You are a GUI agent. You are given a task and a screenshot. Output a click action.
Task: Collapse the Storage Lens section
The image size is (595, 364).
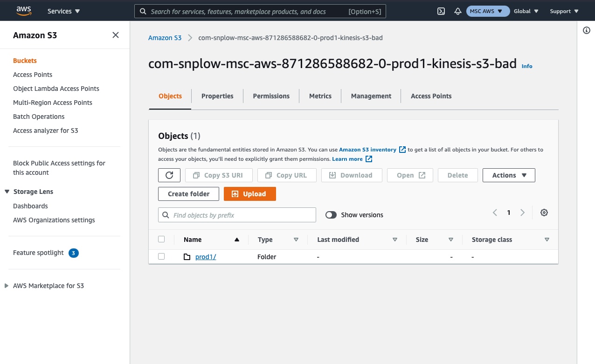pos(7,192)
